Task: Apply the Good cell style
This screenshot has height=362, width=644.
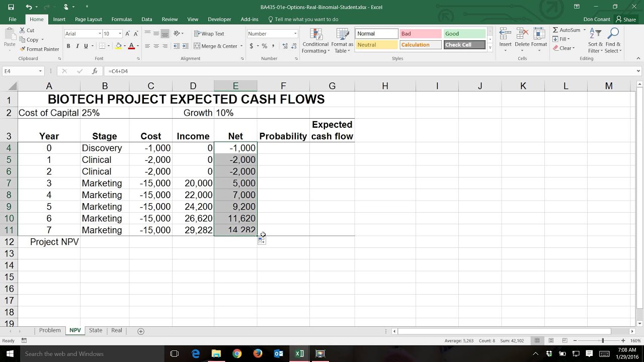Action: [x=464, y=34]
